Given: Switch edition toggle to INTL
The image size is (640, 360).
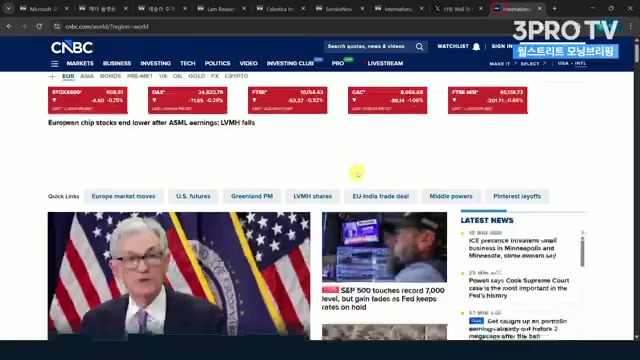Looking at the screenshot, I should [x=580, y=63].
